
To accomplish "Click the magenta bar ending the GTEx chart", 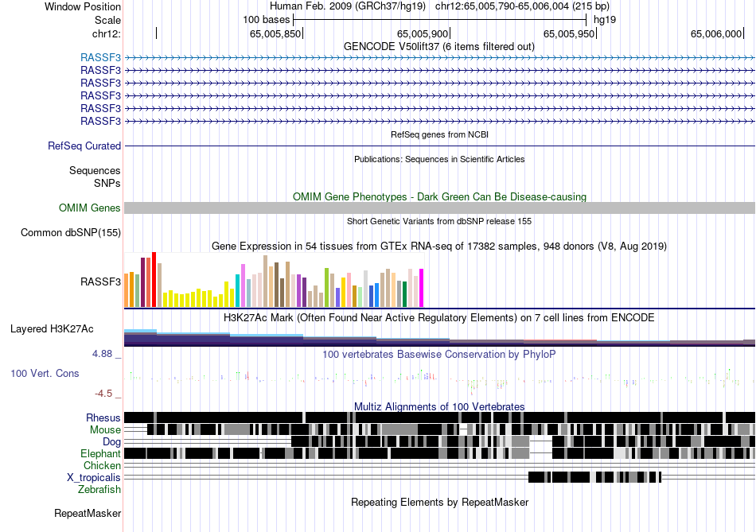I will coord(422,288).
